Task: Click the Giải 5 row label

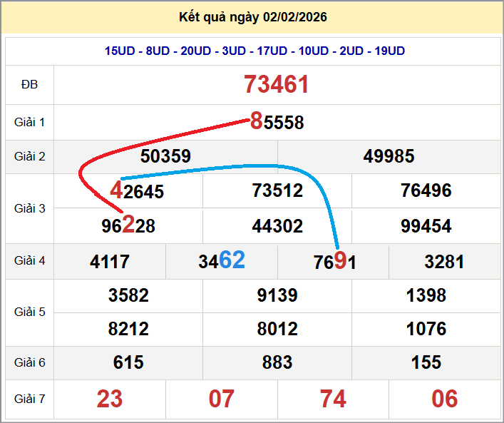Action: [29, 312]
